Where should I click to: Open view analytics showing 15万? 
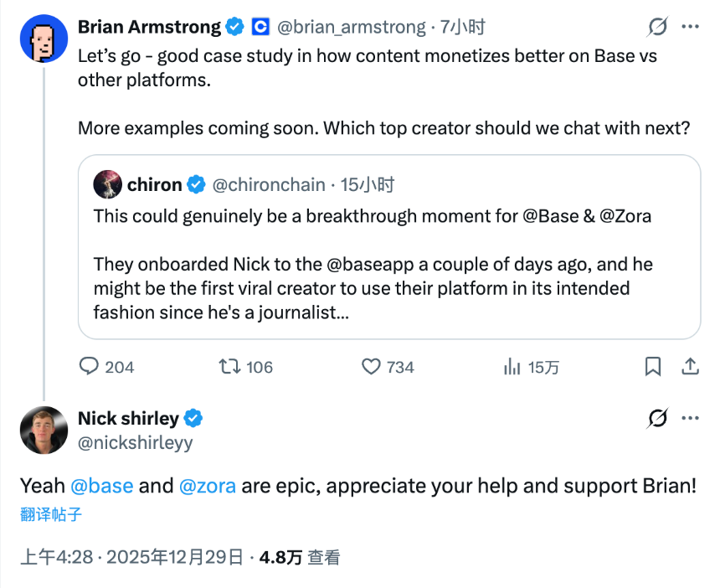(512, 366)
